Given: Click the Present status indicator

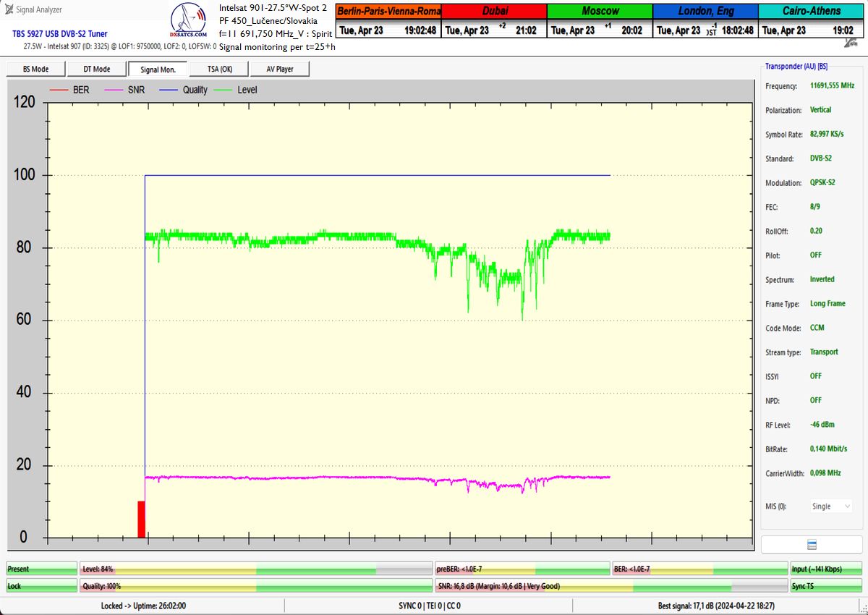Looking at the screenshot, I should pos(41,569).
